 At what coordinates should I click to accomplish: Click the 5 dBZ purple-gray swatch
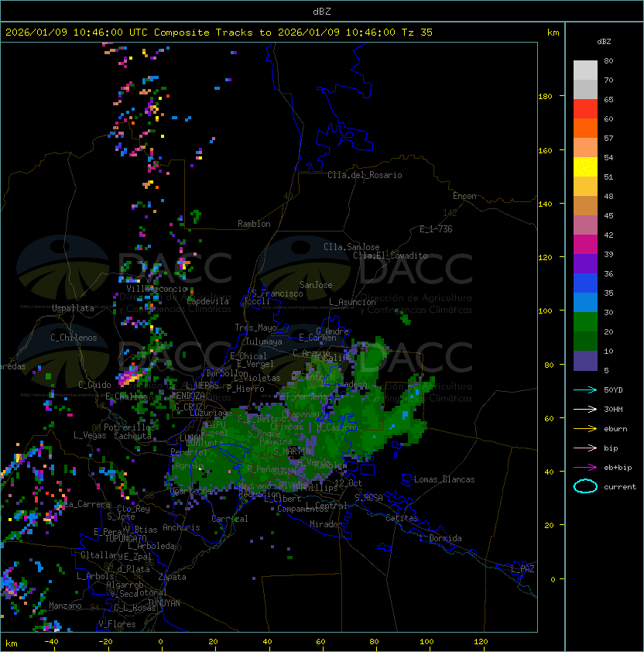coord(585,361)
